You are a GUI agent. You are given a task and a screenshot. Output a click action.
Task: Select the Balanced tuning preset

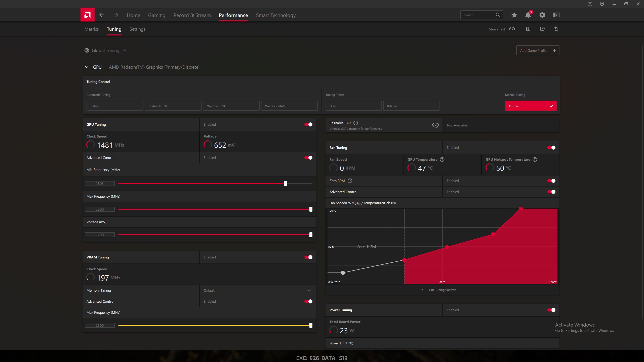pos(411,106)
